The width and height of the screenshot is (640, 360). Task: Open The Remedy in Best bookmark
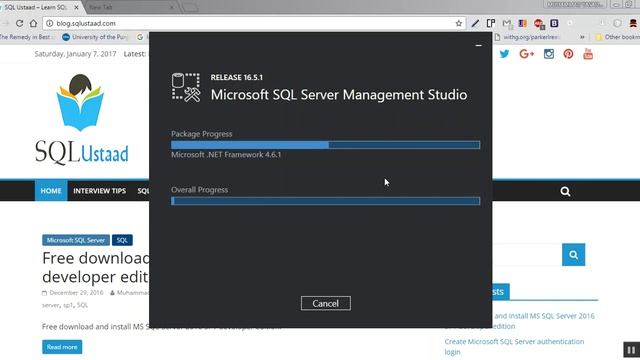click(26, 37)
